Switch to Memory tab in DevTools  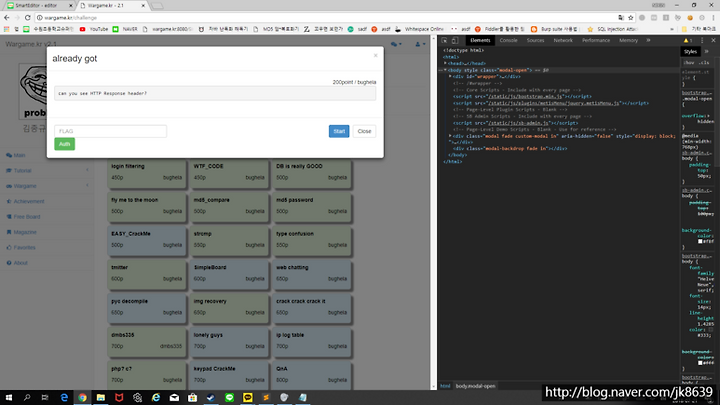point(629,40)
